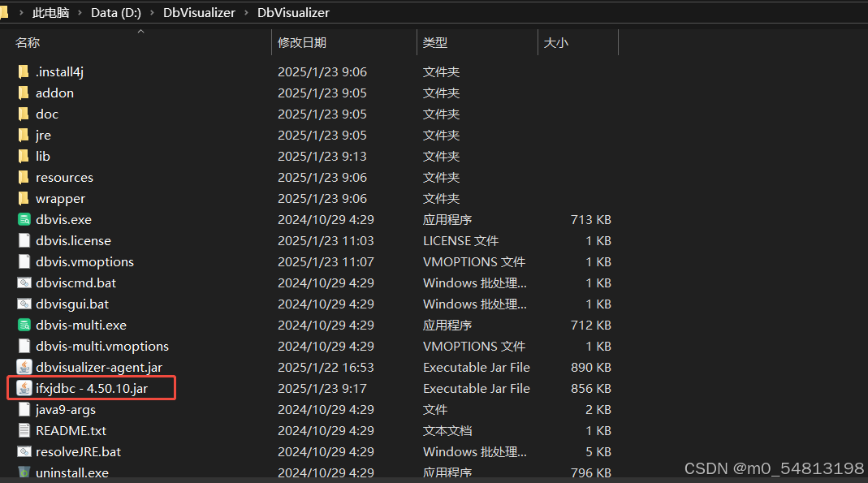This screenshot has width=868, height=483.
Task: Go to 此电脑 in the address bar
Action: (x=50, y=12)
